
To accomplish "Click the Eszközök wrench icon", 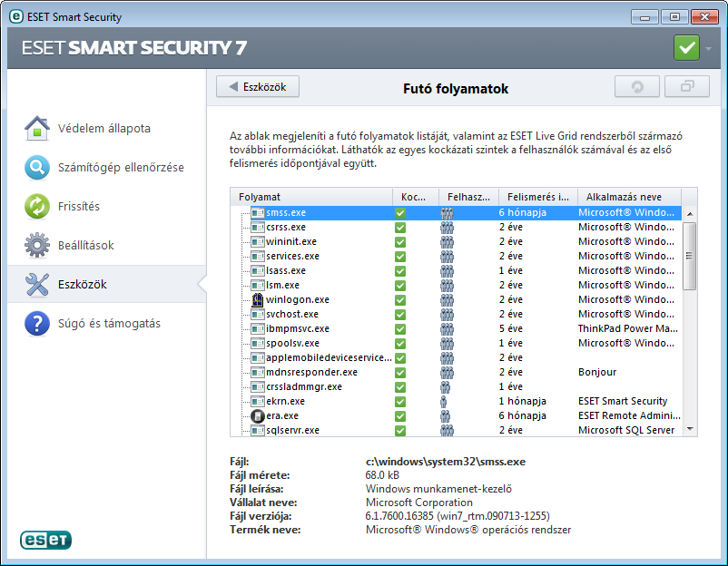I will coord(36,284).
